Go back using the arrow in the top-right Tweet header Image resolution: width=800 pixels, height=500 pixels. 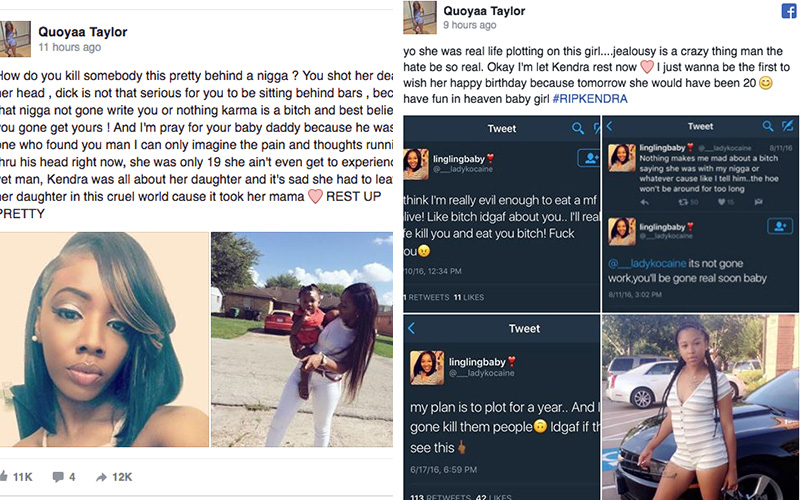(x=609, y=126)
